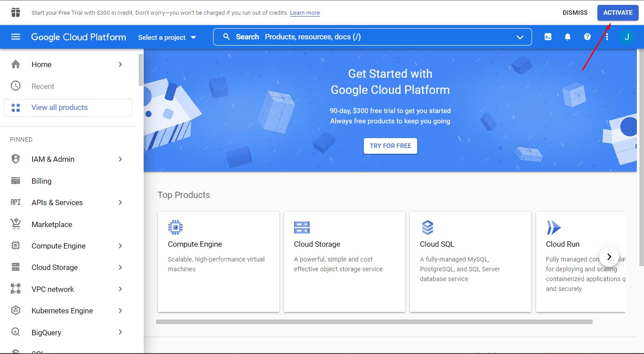This screenshot has width=644, height=354.
Task: Expand the Cloud Storage submenu chevron
Action: click(120, 267)
